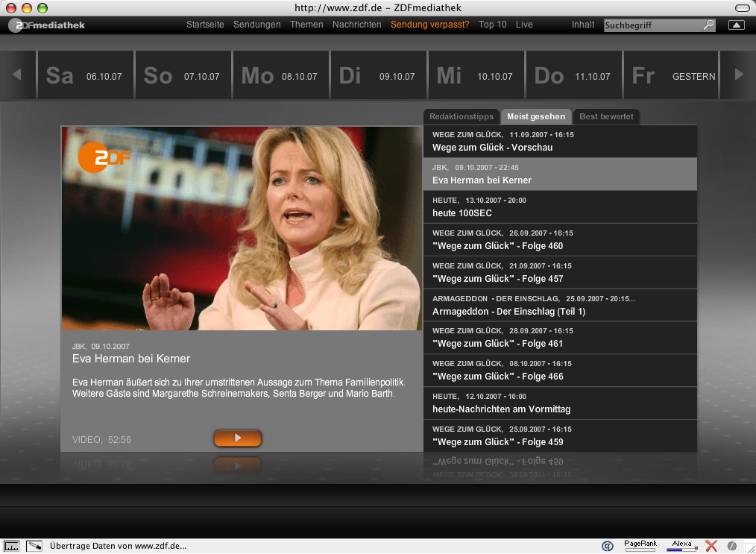The image size is (756, 554).
Task: Select Sendung verpasst? in navigation
Action: [x=429, y=25]
